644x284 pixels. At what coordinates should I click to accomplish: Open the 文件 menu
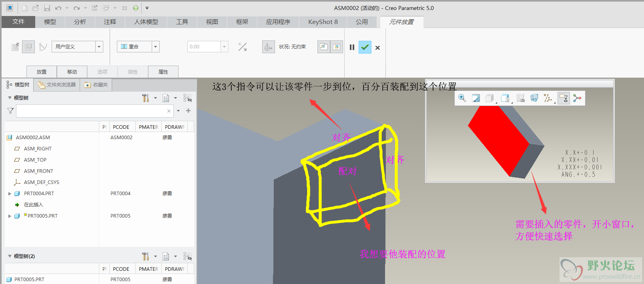pyautogui.click(x=18, y=22)
